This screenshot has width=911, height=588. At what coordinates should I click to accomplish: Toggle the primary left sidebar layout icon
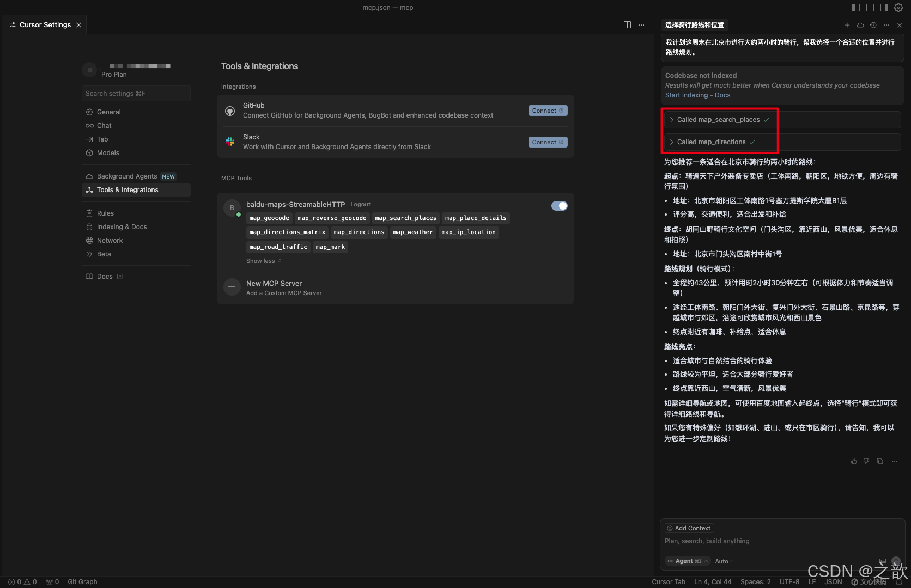[856, 8]
